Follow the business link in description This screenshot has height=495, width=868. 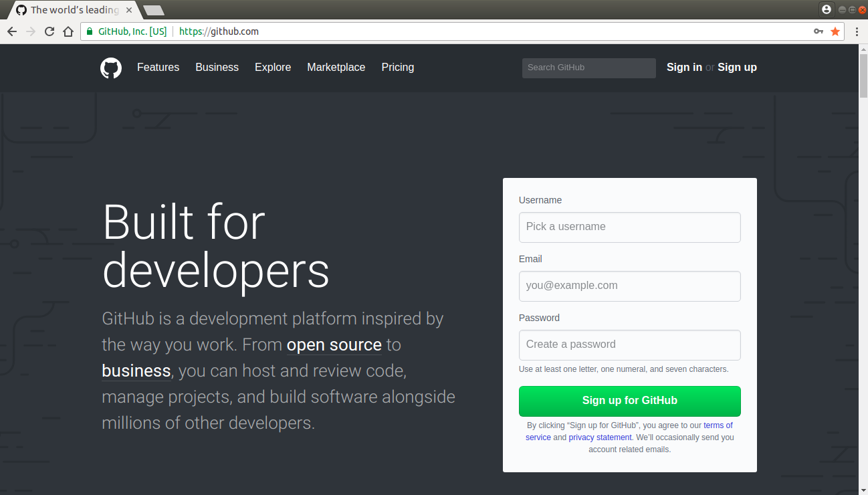136,371
